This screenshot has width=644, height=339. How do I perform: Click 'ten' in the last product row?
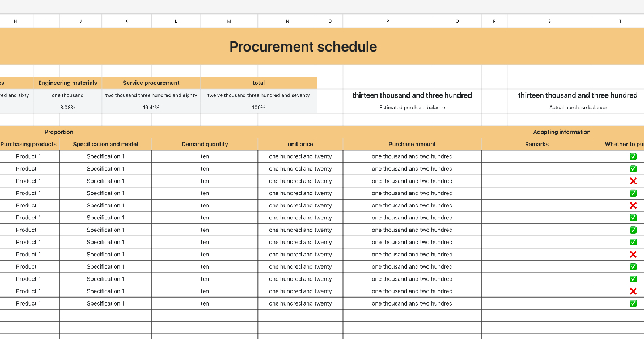tap(205, 303)
